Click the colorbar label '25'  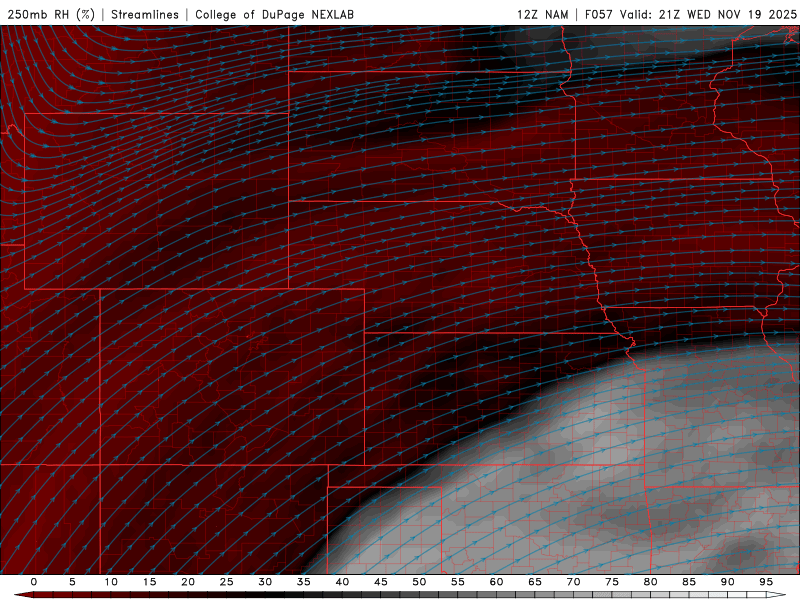pos(227,582)
